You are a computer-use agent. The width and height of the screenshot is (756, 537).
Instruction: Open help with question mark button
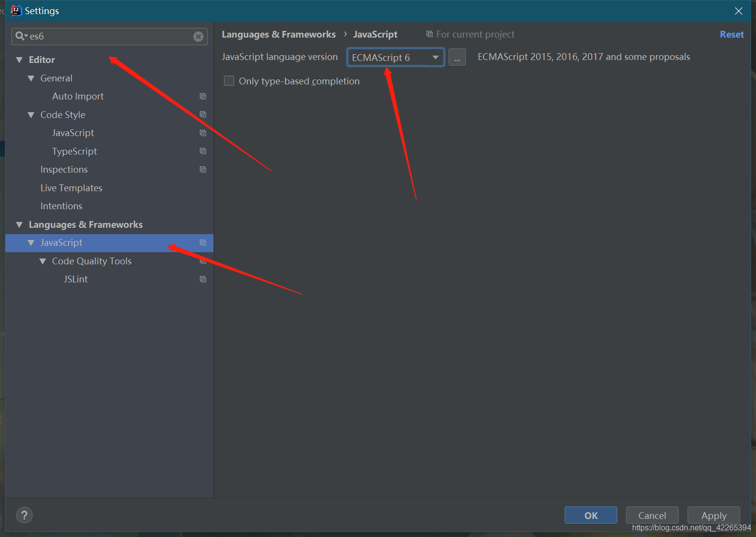pos(24,515)
